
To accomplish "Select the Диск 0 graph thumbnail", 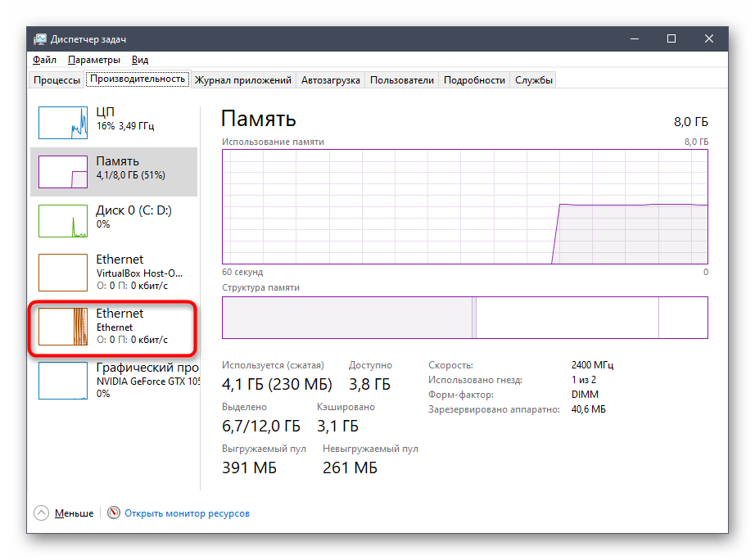I will (x=63, y=221).
